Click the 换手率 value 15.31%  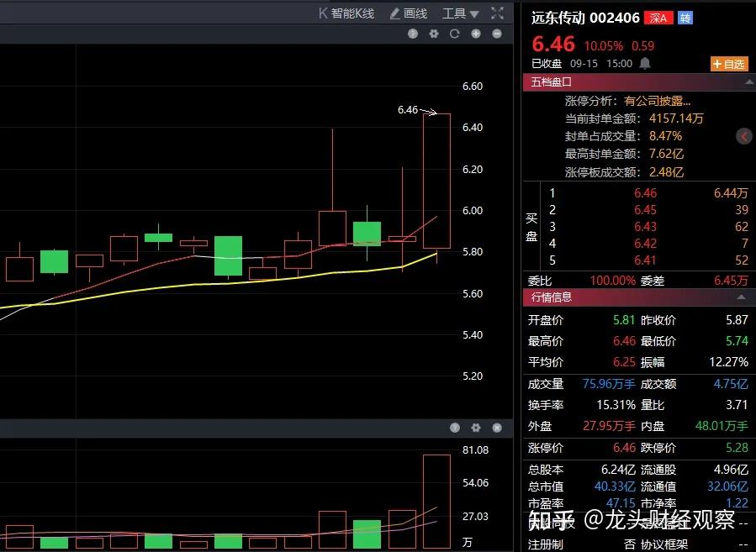click(x=616, y=405)
